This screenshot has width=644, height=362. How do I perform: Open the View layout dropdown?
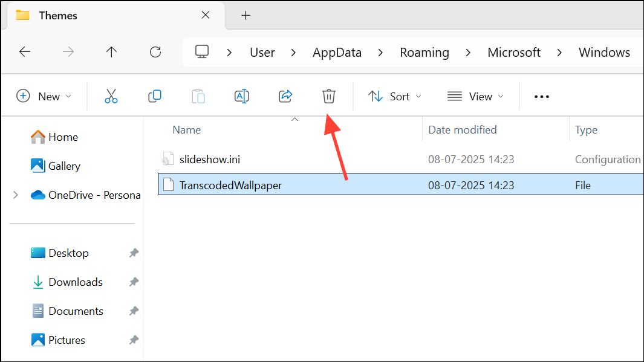point(475,96)
